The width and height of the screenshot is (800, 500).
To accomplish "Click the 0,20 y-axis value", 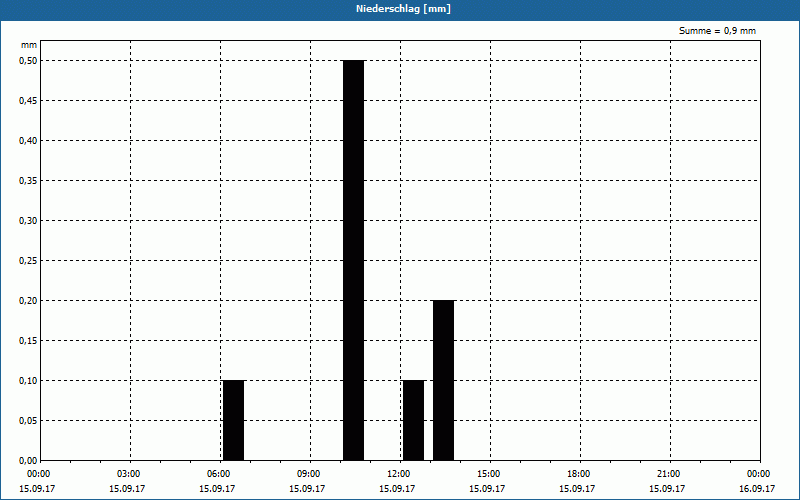I will pos(28,301).
